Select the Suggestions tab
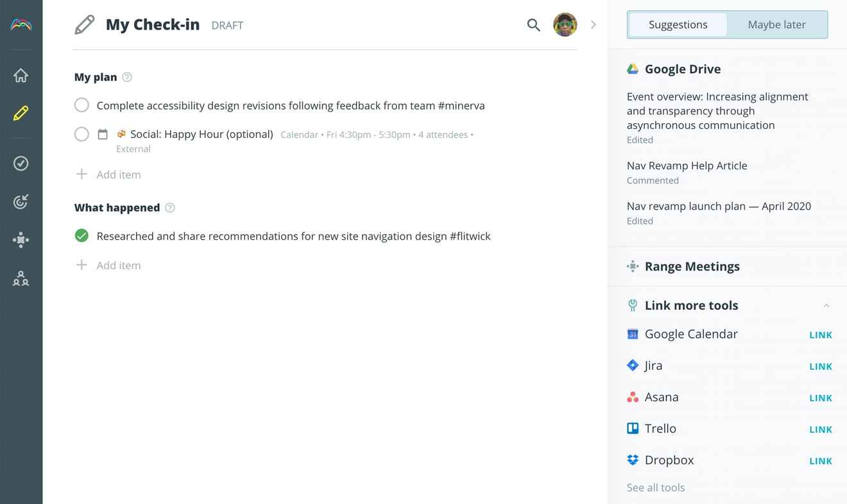This screenshot has width=847, height=504. coord(678,25)
